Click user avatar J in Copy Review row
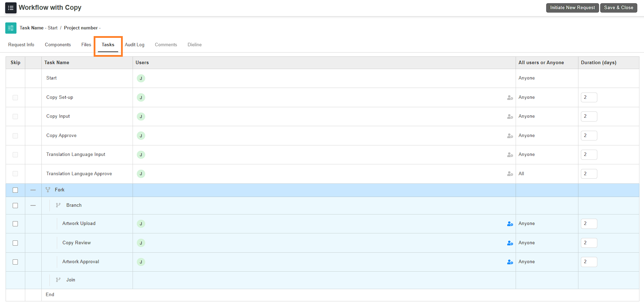The image size is (644, 307). pos(141,243)
